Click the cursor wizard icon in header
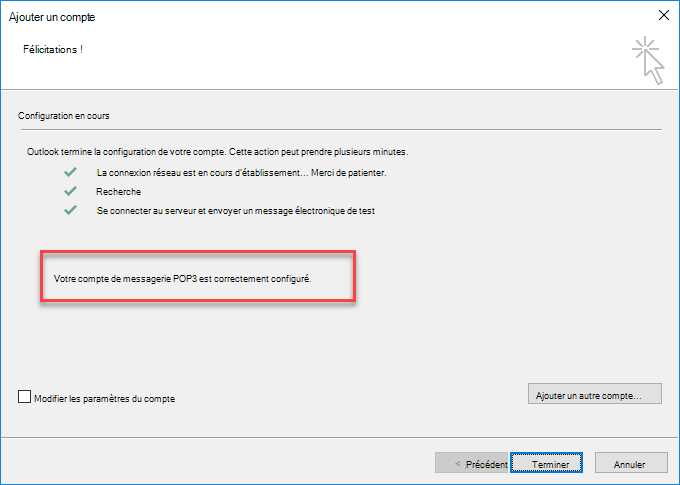Image resolution: width=680 pixels, height=485 pixels. click(648, 60)
